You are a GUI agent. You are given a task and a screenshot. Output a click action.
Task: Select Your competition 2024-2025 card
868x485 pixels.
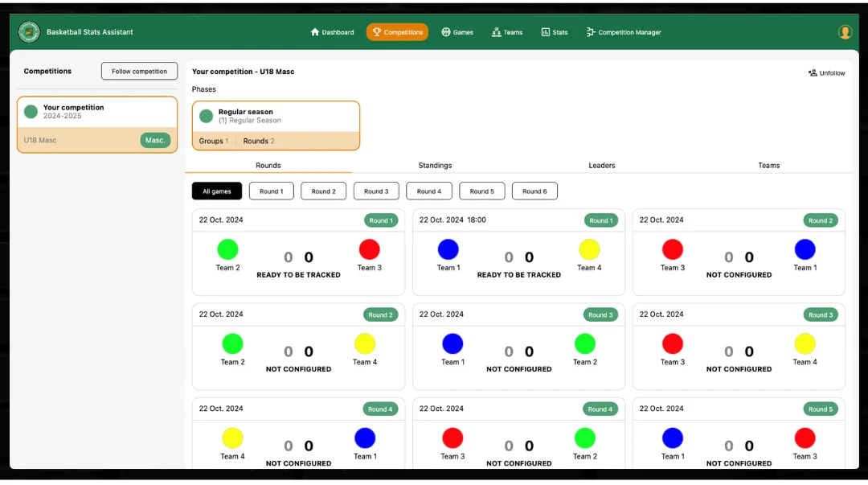pos(96,113)
